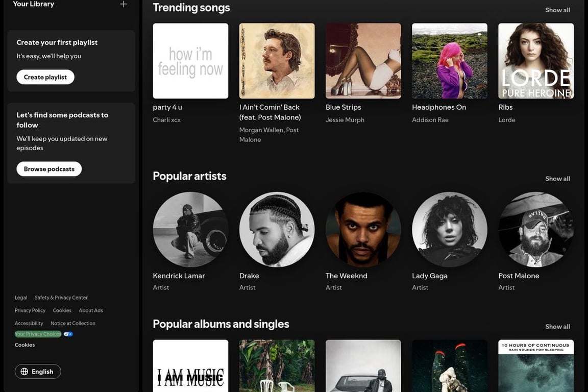This screenshot has height=392, width=588.
Task: Open Lady Gaga artist photo
Action: click(x=450, y=230)
